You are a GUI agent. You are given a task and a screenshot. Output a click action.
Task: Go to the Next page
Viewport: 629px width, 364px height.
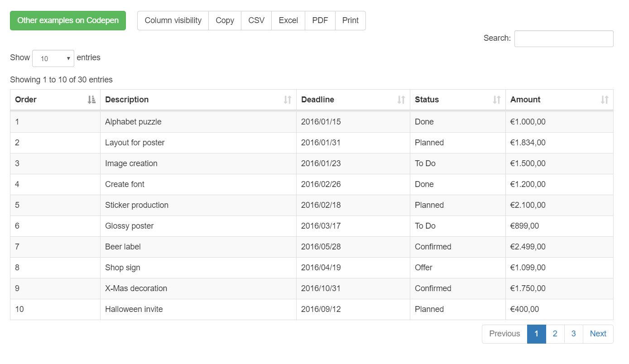coord(598,334)
